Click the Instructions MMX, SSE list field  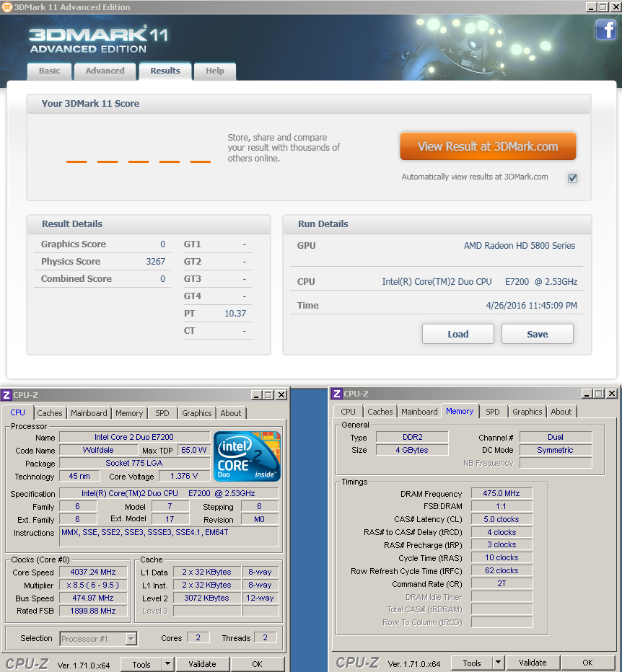pyautogui.click(x=169, y=536)
